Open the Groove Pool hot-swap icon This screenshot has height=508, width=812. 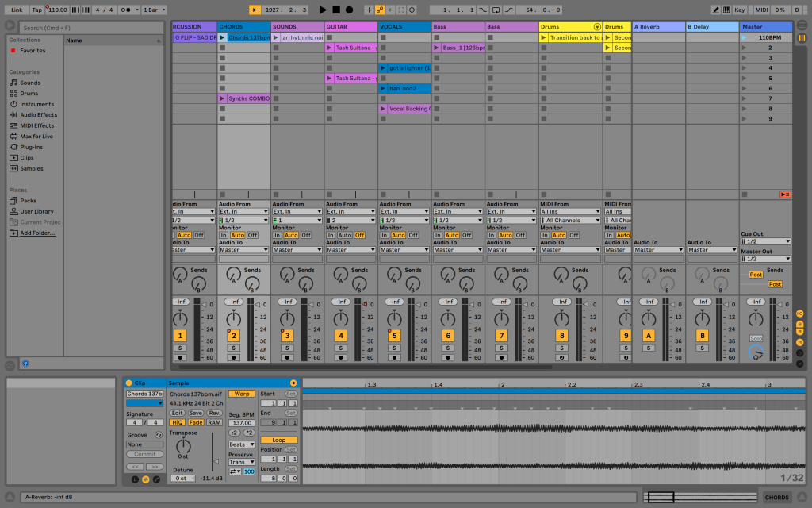[x=158, y=434]
